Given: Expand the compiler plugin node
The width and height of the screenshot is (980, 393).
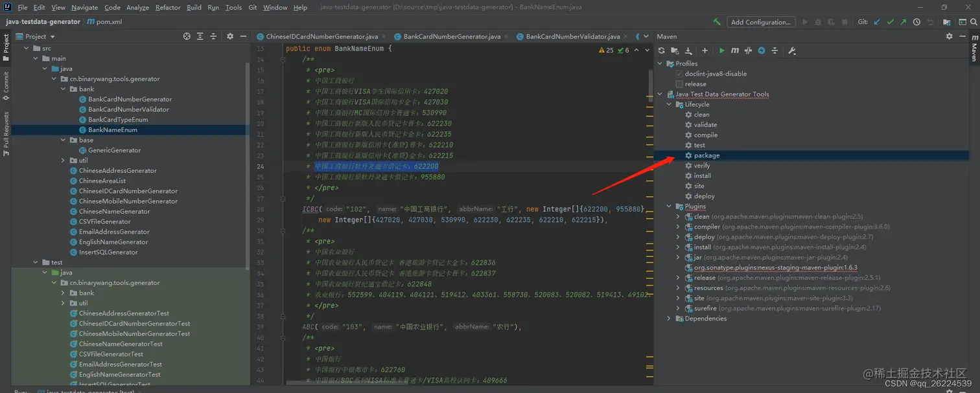Looking at the screenshot, I should [678, 227].
